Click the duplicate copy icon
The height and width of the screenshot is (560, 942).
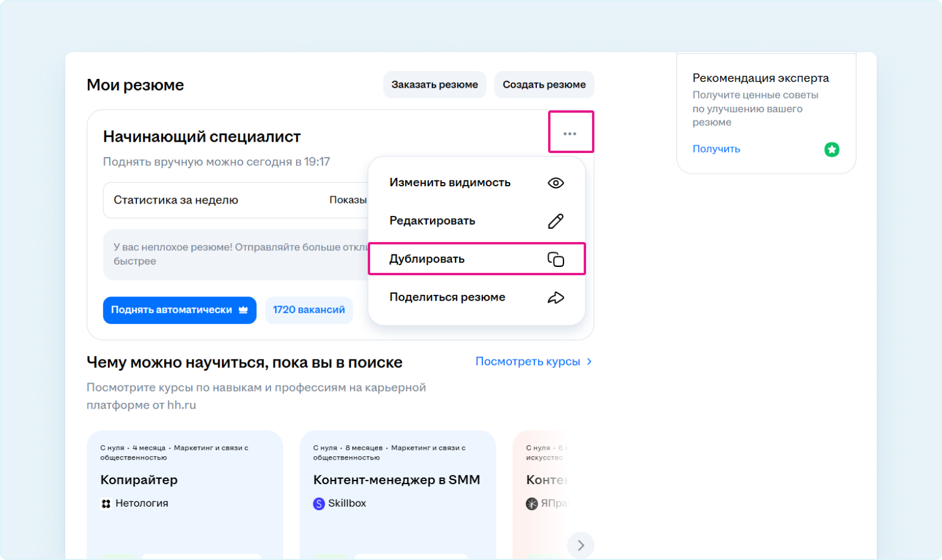click(x=555, y=259)
